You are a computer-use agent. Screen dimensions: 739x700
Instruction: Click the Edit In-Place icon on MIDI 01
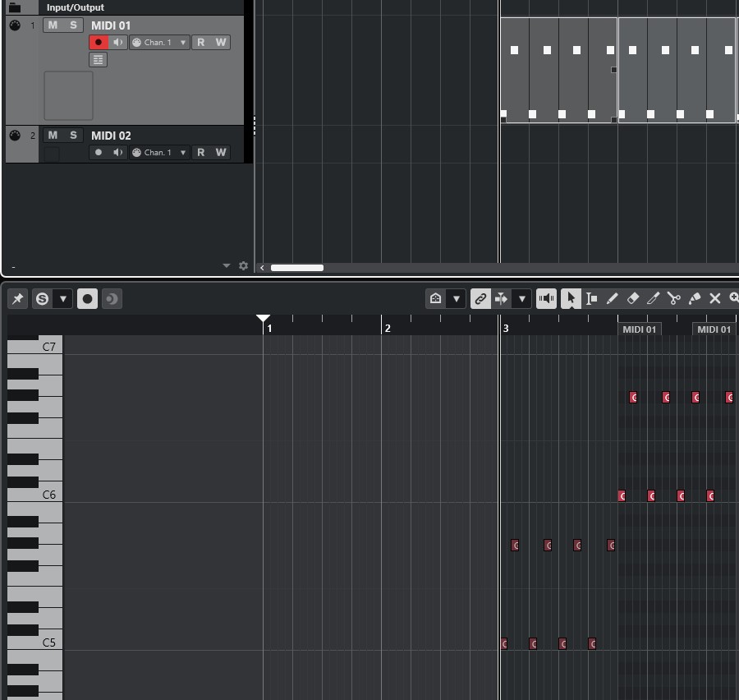point(98,60)
